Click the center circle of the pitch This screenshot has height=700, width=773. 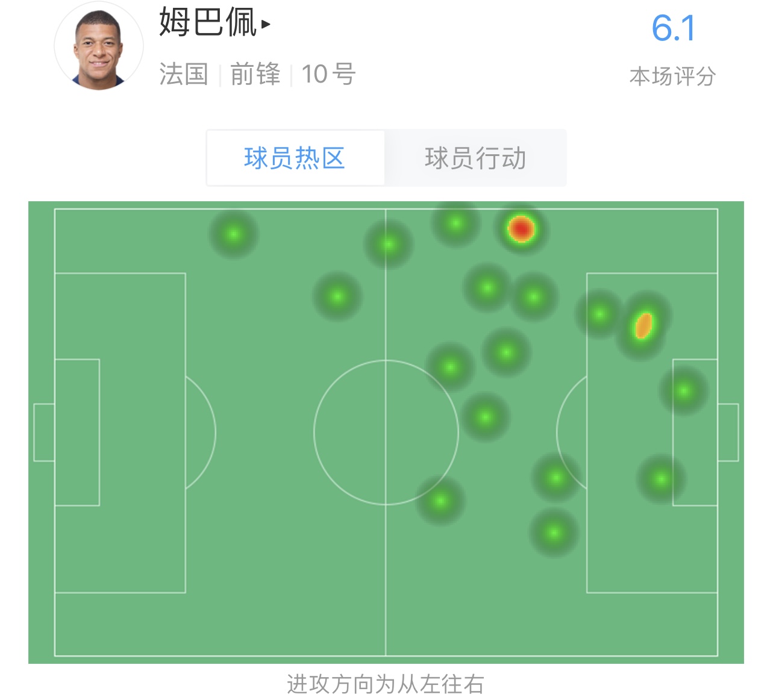(x=386, y=432)
